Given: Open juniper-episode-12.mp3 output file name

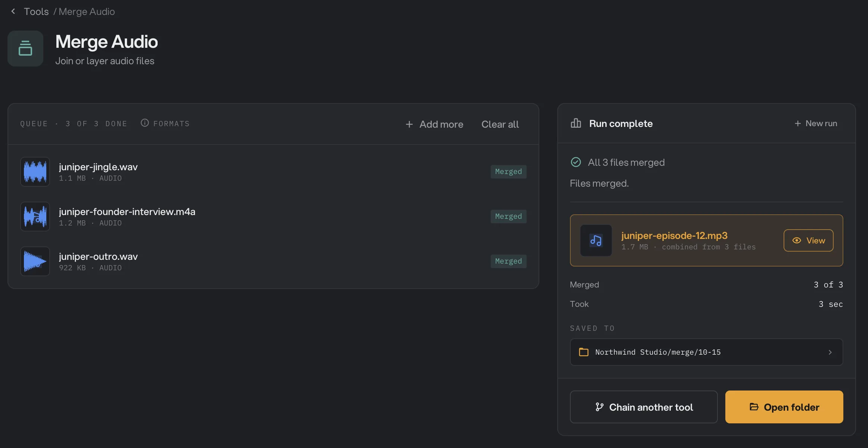Looking at the screenshot, I should tap(674, 236).
